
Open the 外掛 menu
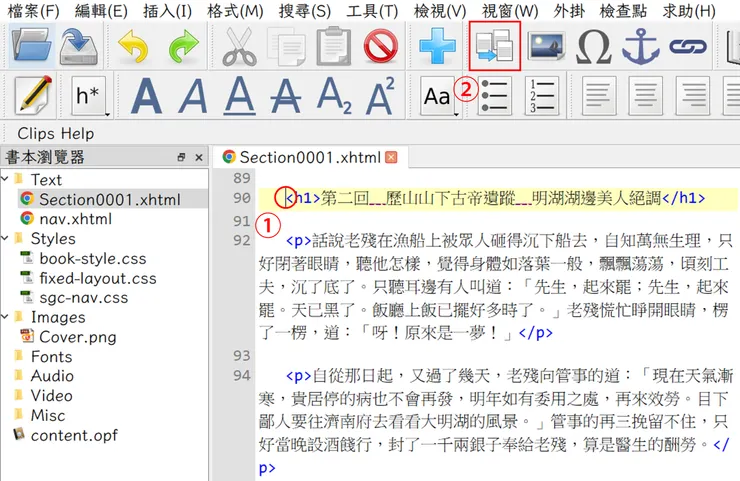click(569, 11)
